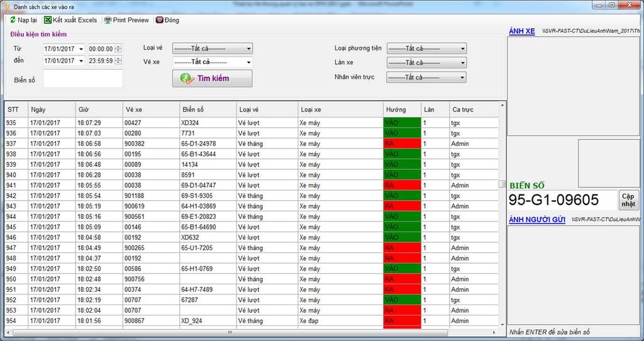644x341 pixels.
Task: Click the Đóng close toolbar icon
Action: pos(159,20)
